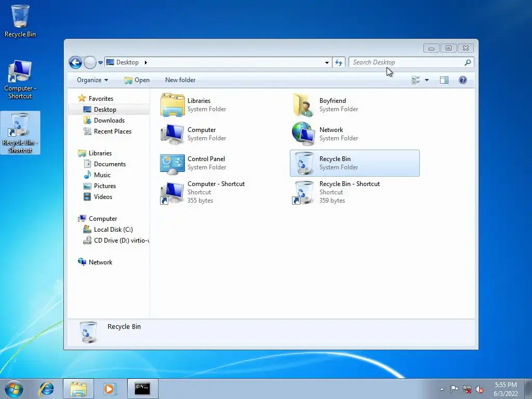This screenshot has width=532, height=399.
Task: Open Downloads in navigation pane
Action: (109, 121)
